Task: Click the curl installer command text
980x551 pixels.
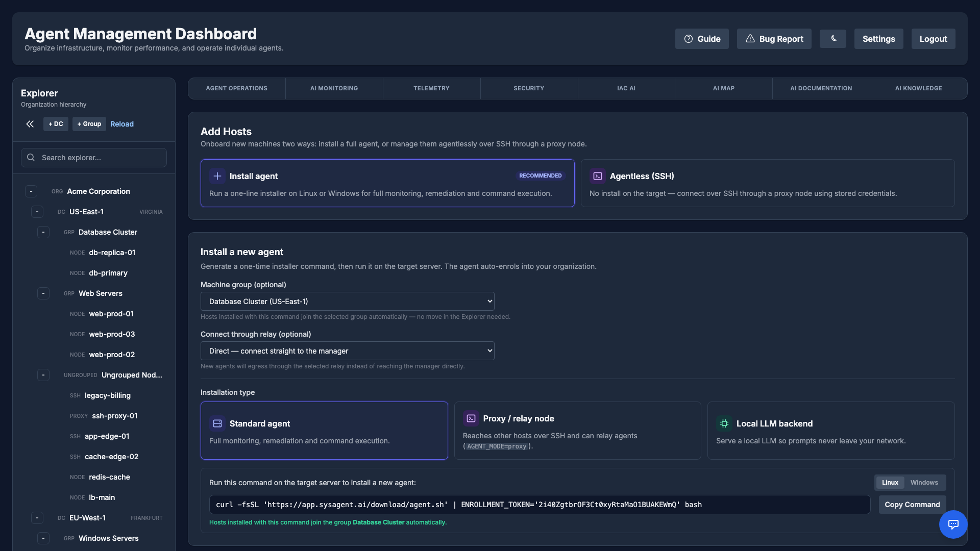Action: [x=540, y=505]
